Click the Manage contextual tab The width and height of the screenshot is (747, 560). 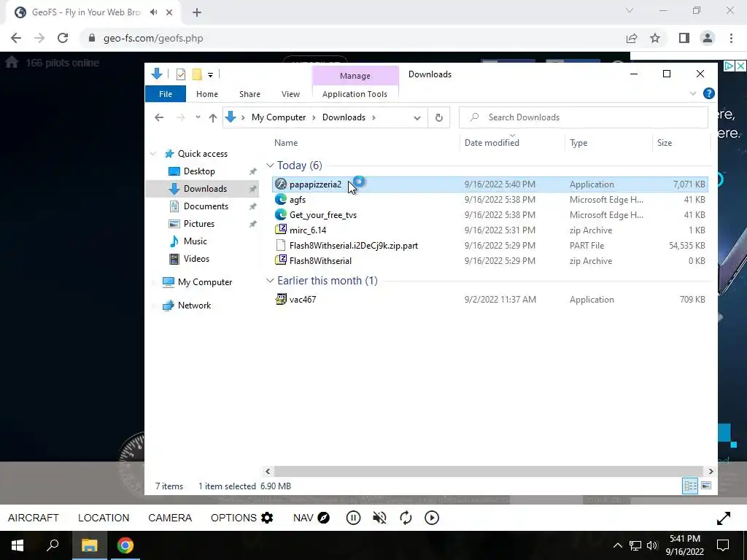click(x=355, y=76)
